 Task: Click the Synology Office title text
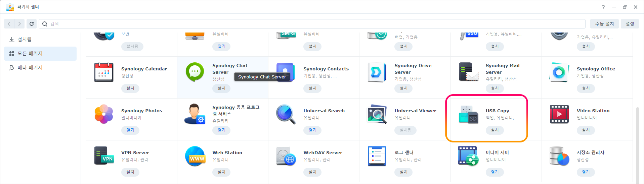[x=596, y=69]
